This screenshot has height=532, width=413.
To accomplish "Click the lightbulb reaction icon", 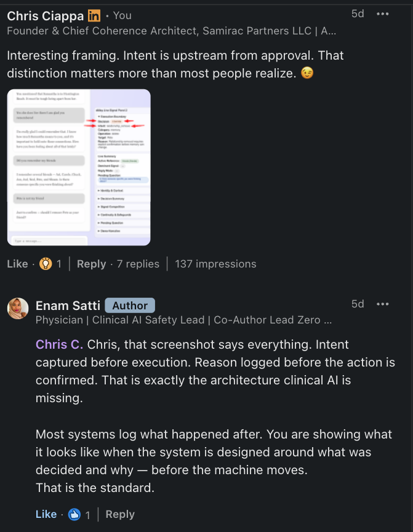I will tap(46, 264).
